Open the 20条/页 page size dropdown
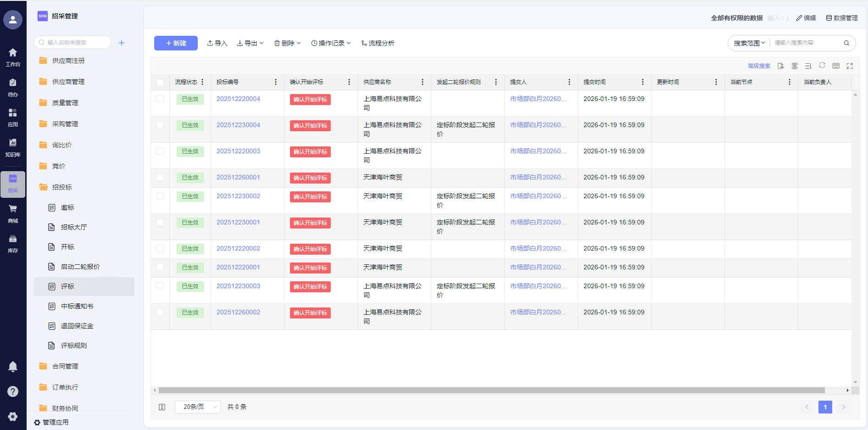868x430 pixels. [x=198, y=407]
